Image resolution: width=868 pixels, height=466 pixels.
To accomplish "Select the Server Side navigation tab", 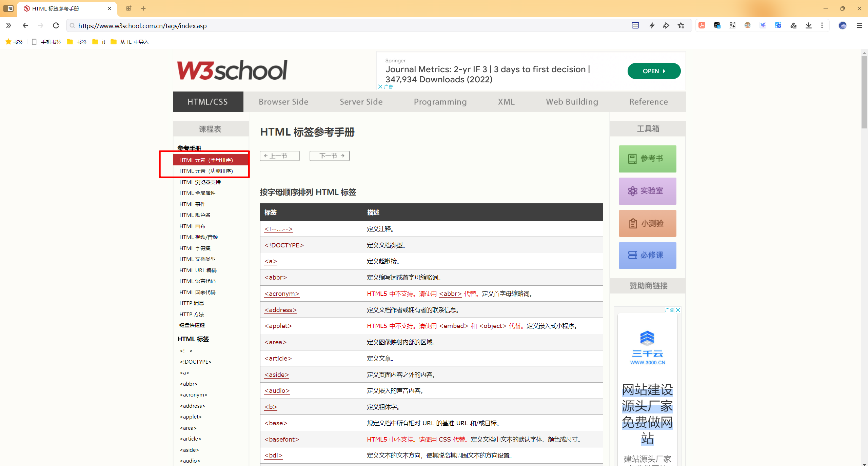I will point(361,102).
